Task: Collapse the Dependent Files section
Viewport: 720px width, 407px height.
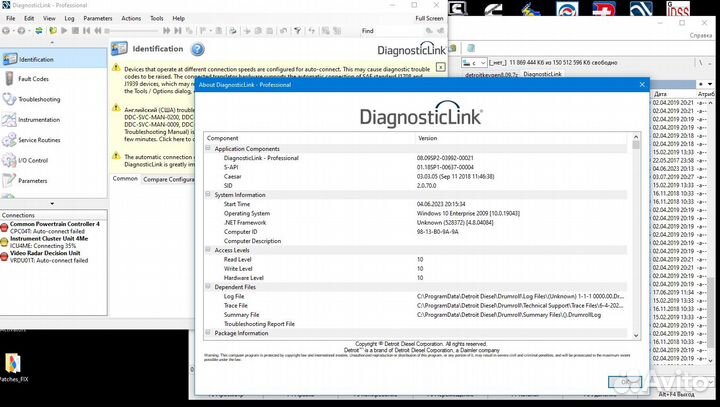Action: click(209, 287)
